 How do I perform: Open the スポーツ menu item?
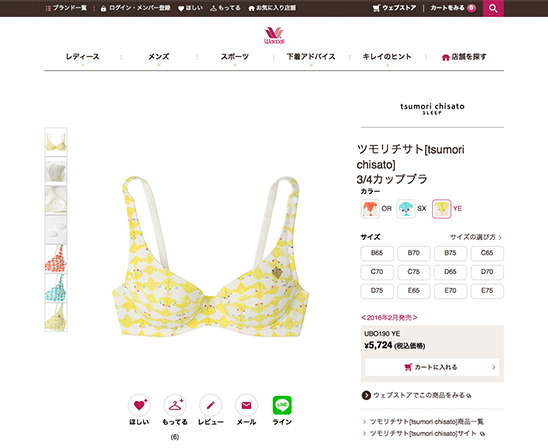point(235,57)
